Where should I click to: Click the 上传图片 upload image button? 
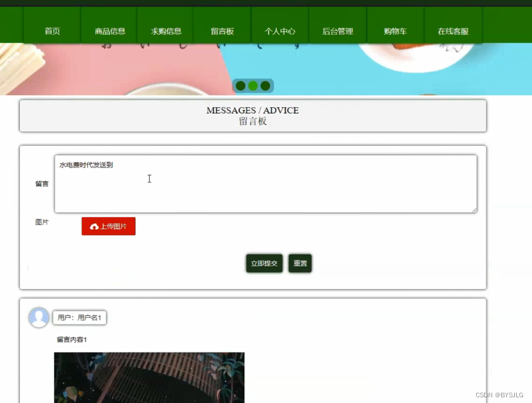108,226
